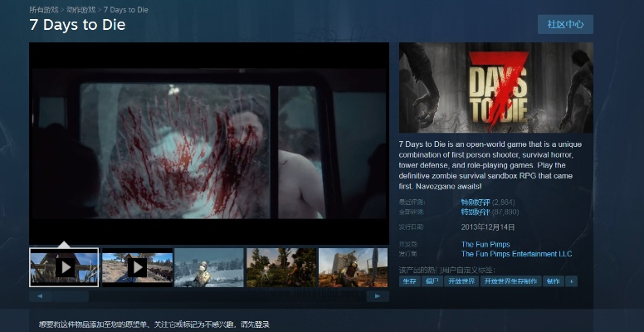644x332 pixels.
Task: Select the 僵尸 tag
Action: [x=432, y=281]
